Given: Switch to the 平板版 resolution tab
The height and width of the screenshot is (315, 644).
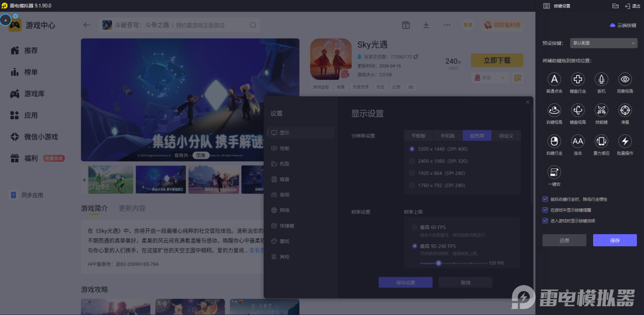Looking at the screenshot, I should coord(418,136).
